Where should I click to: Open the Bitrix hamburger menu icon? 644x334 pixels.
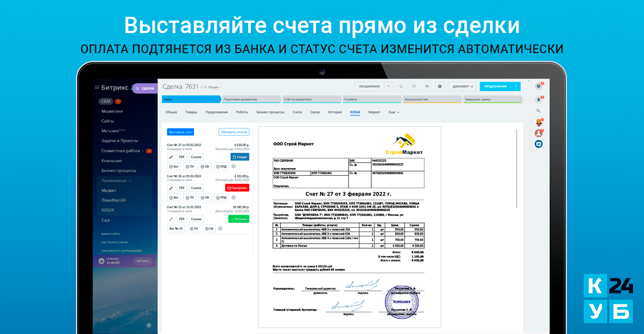(97, 87)
